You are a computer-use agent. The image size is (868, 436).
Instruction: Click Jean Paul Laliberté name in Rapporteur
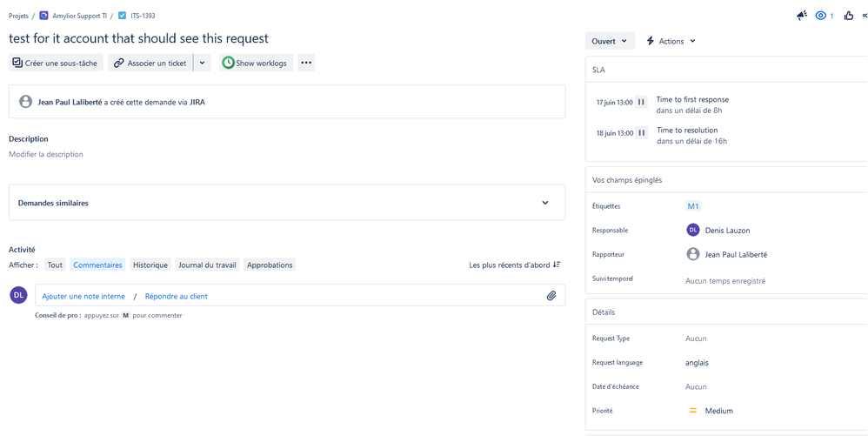[737, 254]
